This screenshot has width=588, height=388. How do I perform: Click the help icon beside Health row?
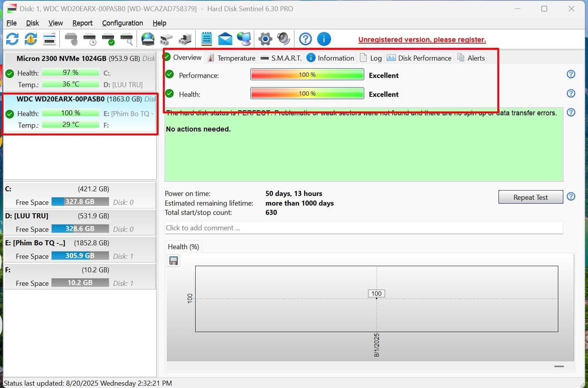[571, 93]
